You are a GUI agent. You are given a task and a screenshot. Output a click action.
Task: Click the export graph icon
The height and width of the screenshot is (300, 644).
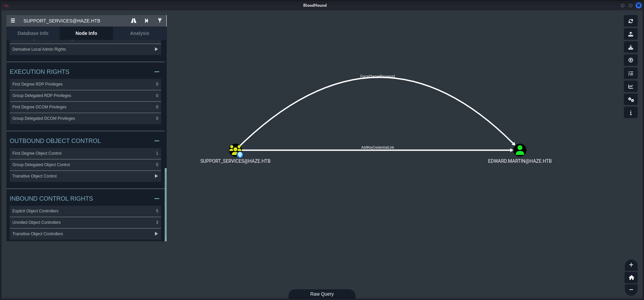[x=631, y=34]
